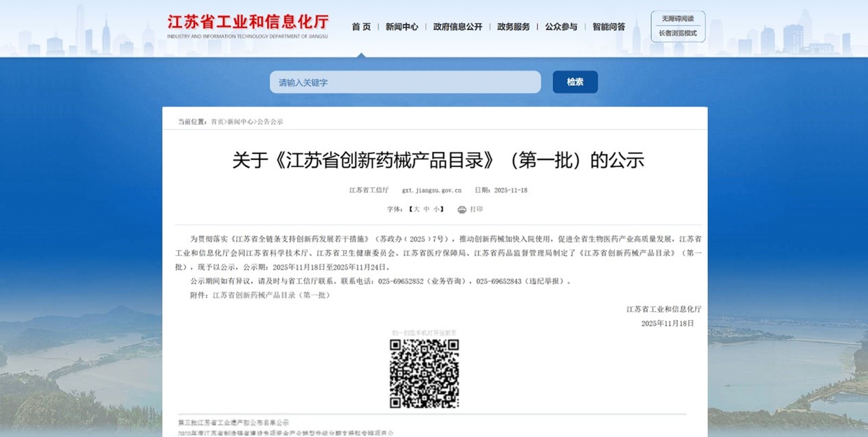Click 首页 in the breadcrumb path
The width and height of the screenshot is (868, 437).
click(217, 122)
